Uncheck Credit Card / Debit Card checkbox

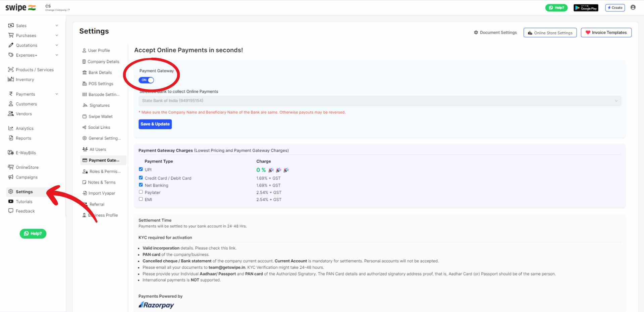(x=141, y=178)
